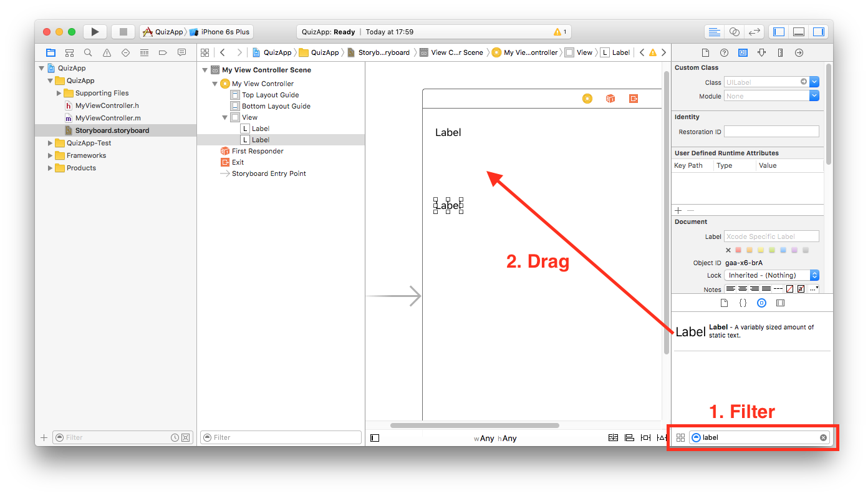
Task: Show the Quick Help inspector
Action: pos(724,52)
